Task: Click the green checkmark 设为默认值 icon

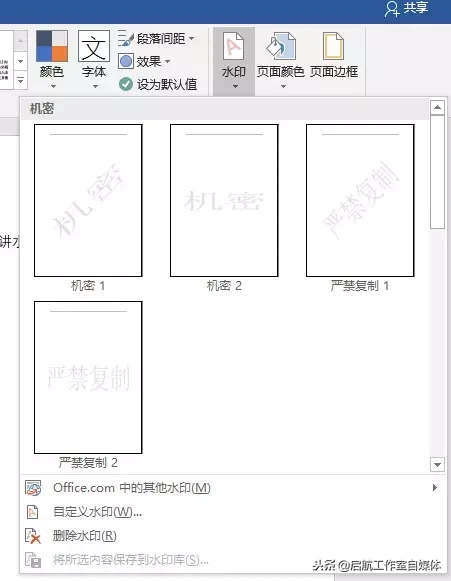Action: tap(126, 84)
